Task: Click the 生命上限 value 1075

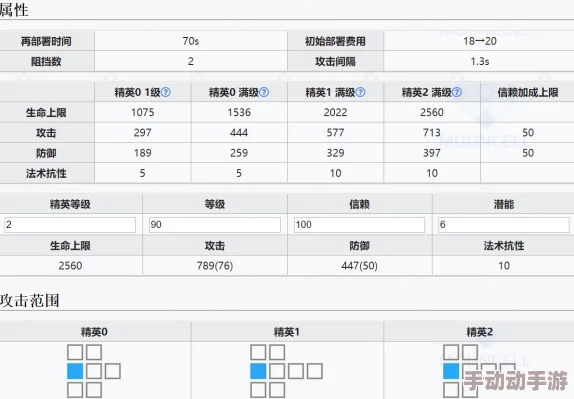Action: point(143,112)
